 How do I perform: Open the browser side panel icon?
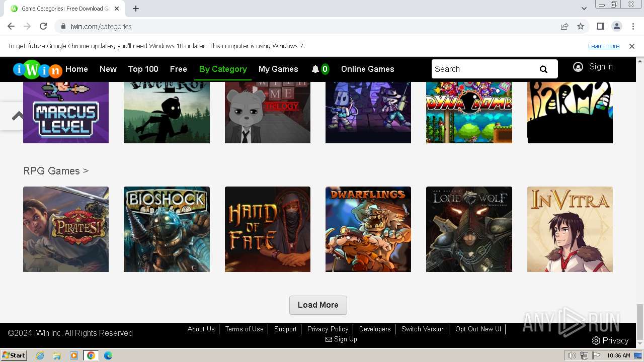pos(600,26)
